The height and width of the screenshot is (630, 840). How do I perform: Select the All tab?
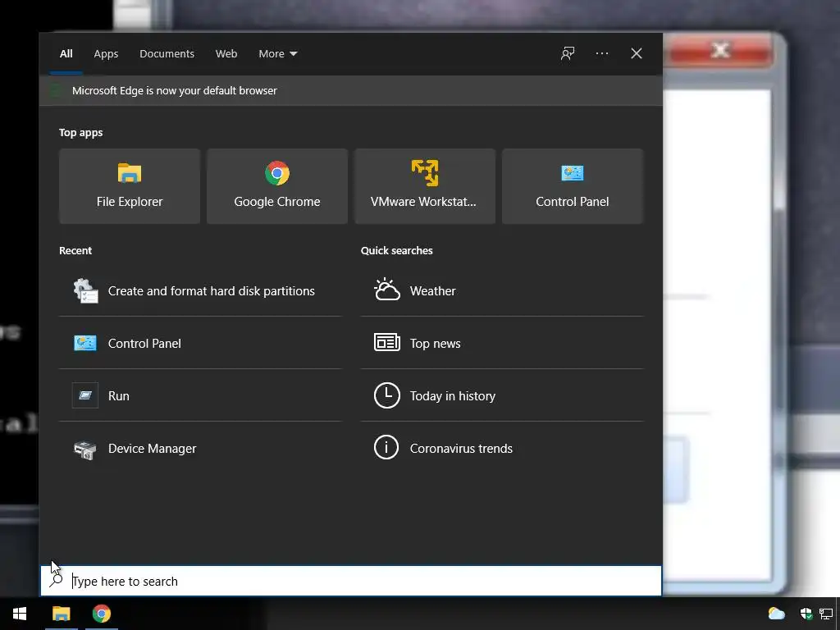click(66, 53)
